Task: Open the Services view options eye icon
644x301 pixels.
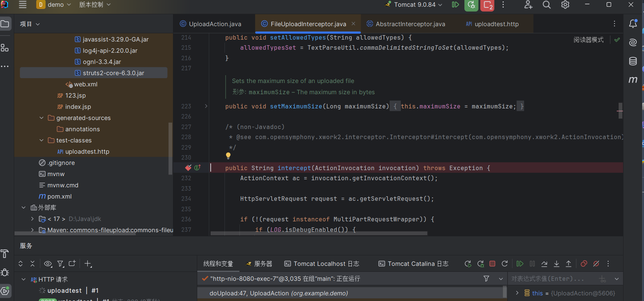Action: click(x=48, y=264)
